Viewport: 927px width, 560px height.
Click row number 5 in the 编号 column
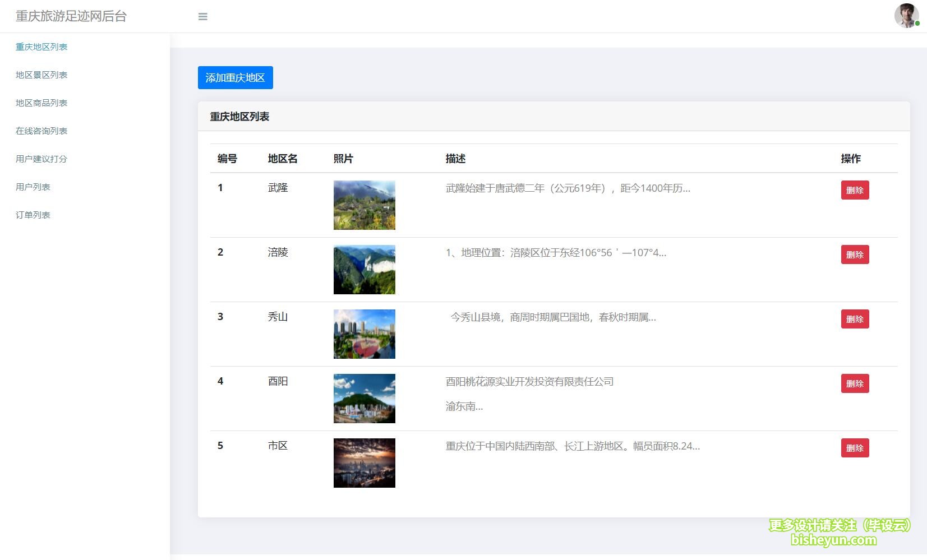pos(220,446)
